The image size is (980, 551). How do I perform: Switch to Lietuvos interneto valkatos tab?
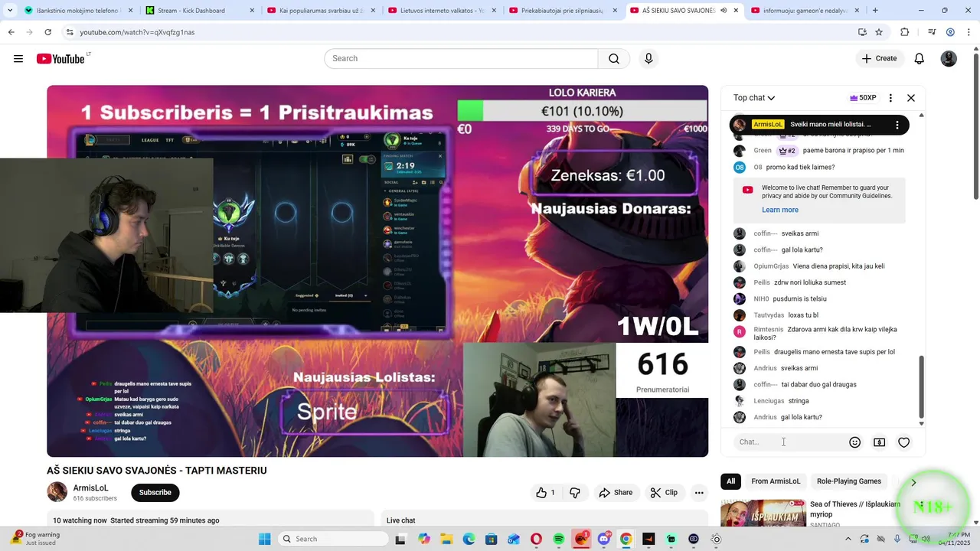(440, 11)
